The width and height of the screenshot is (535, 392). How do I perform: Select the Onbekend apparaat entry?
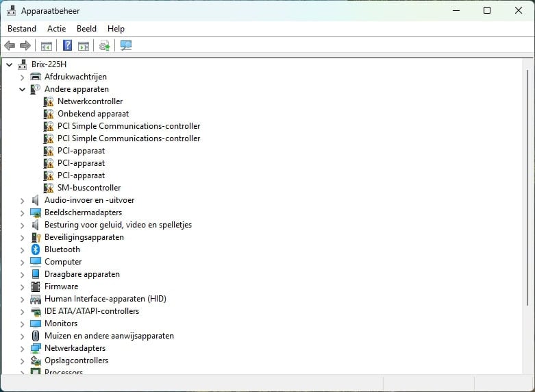pos(93,114)
